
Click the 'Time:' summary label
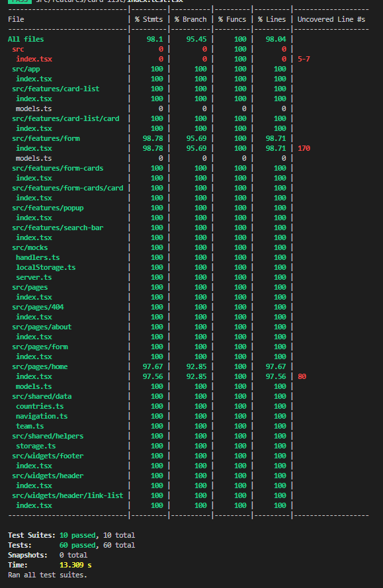[x=18, y=565]
